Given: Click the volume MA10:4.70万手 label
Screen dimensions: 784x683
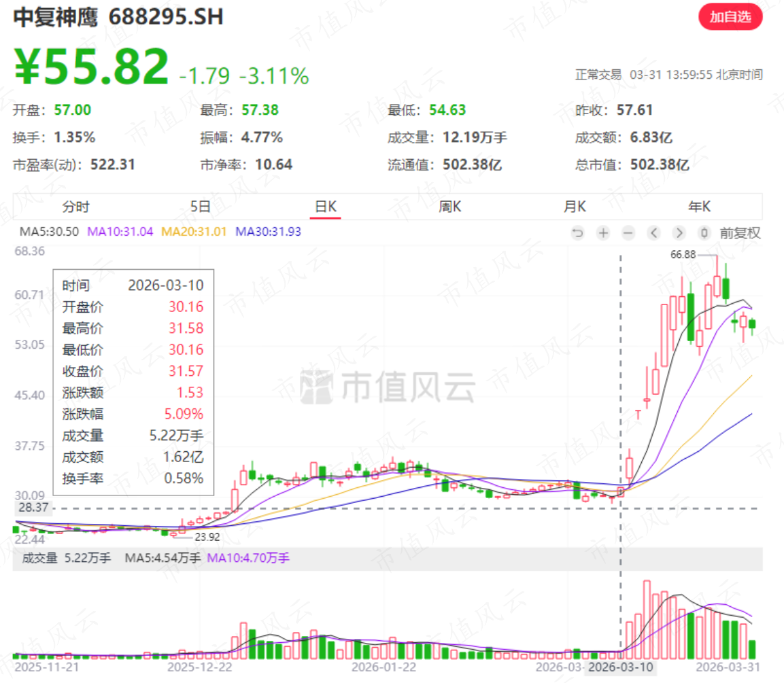Looking at the screenshot, I should pos(248,558).
